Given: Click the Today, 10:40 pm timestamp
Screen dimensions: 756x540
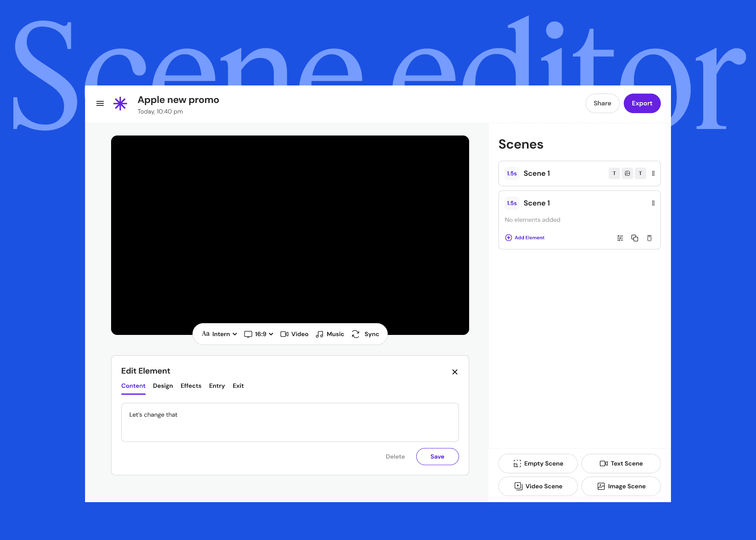Looking at the screenshot, I should pyautogui.click(x=160, y=111).
